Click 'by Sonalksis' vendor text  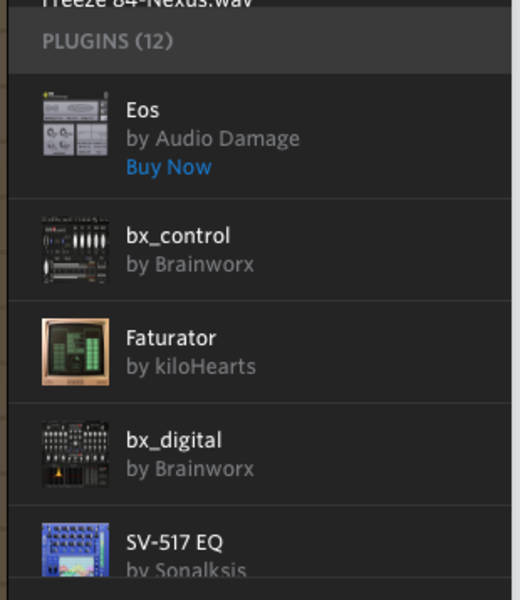point(186,569)
